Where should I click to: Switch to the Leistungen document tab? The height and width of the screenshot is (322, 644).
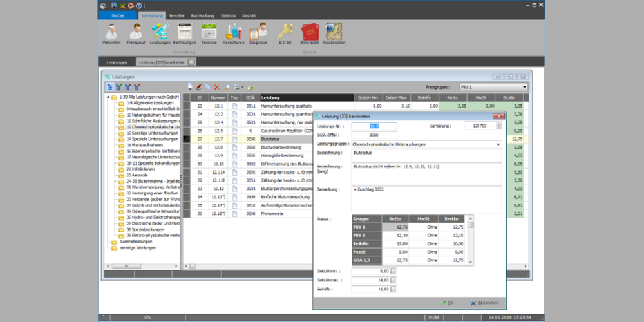tap(117, 62)
